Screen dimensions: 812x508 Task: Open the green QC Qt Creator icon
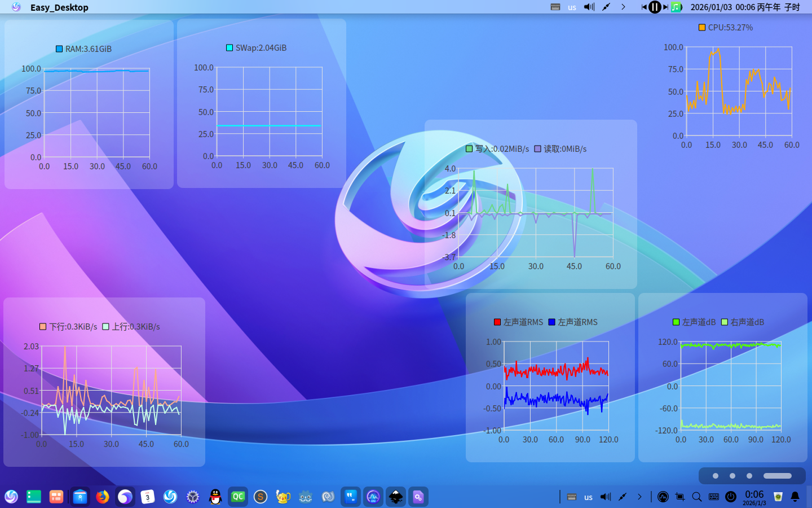pyautogui.click(x=238, y=497)
